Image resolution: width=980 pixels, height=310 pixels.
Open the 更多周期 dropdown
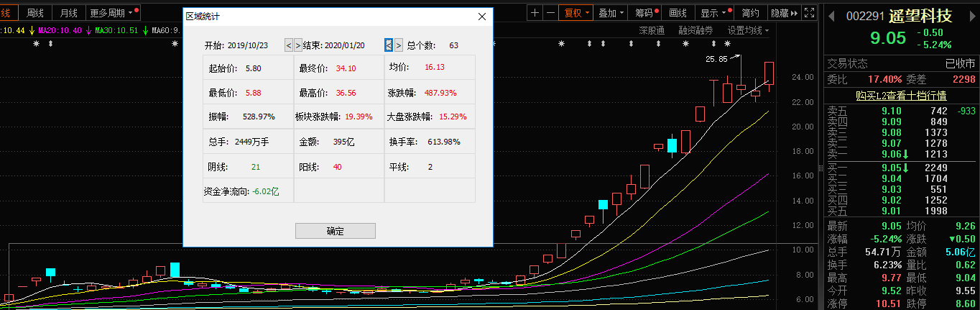(x=114, y=12)
